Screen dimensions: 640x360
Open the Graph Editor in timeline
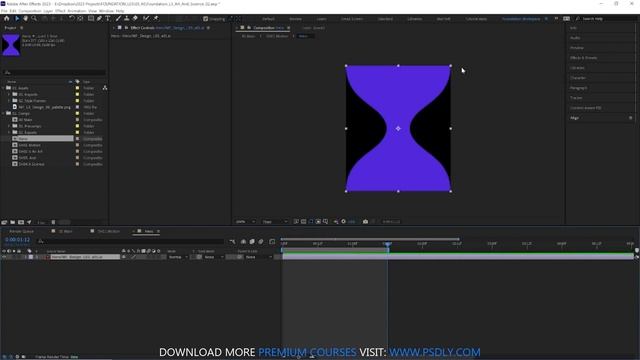pyautogui.click(x=272, y=242)
